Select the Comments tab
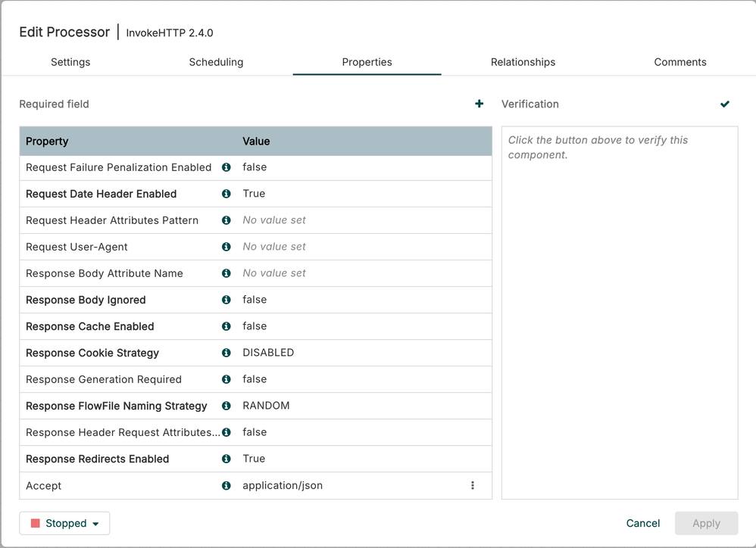The width and height of the screenshot is (756, 548). [x=679, y=62]
